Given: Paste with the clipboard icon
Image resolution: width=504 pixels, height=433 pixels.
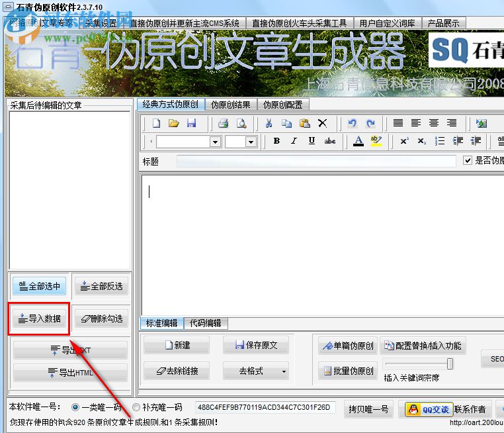Looking at the screenshot, I should tap(304, 123).
